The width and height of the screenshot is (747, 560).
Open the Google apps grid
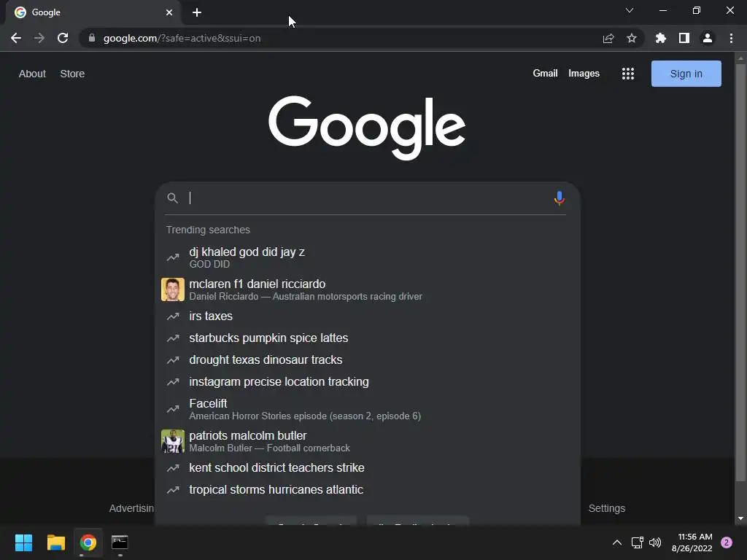click(628, 74)
